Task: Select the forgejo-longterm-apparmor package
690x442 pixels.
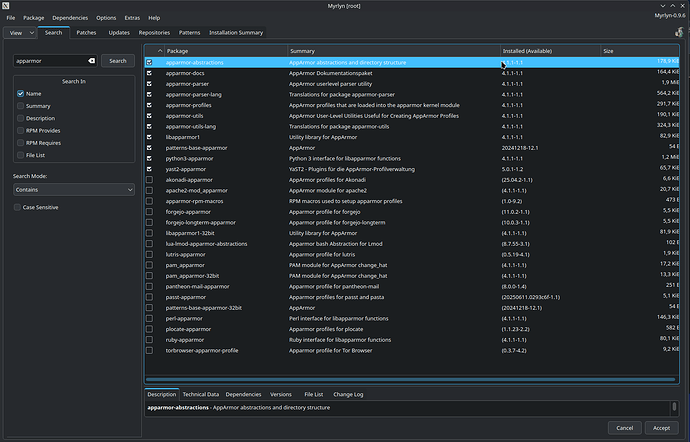Action: click(201, 222)
